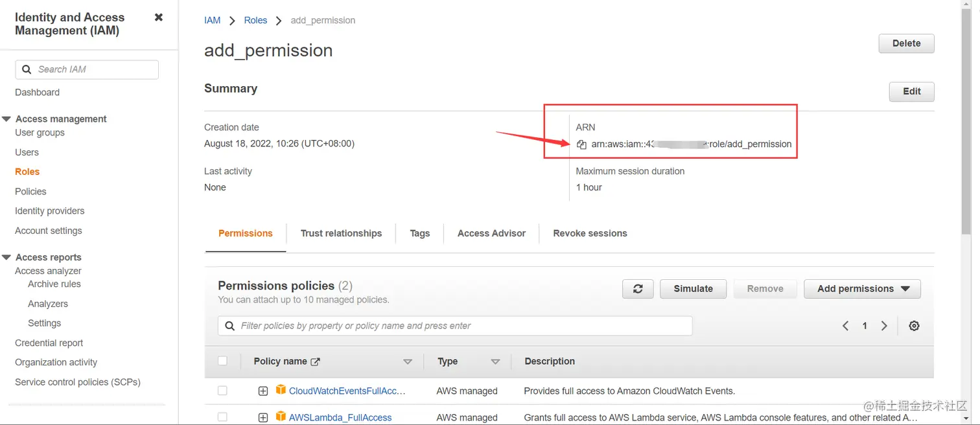This screenshot has height=425, width=980.
Task: Click the magnifier icon in policy filter
Action: (x=229, y=326)
